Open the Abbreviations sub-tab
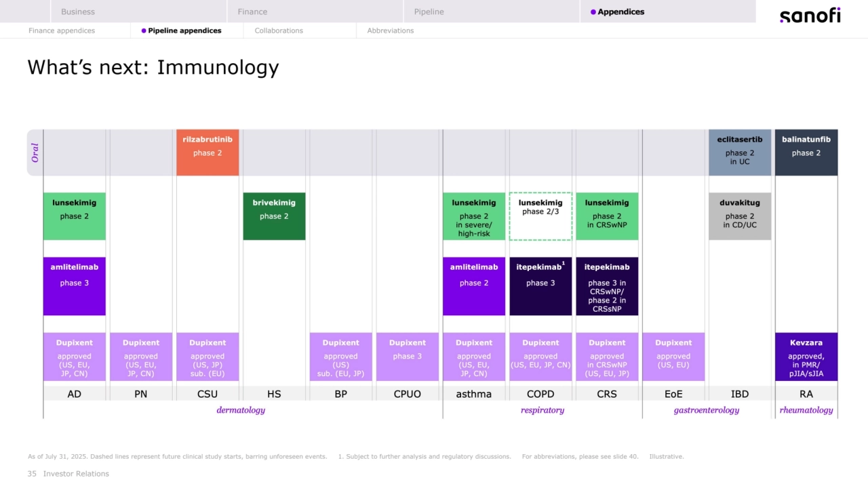868x488 pixels. (391, 30)
